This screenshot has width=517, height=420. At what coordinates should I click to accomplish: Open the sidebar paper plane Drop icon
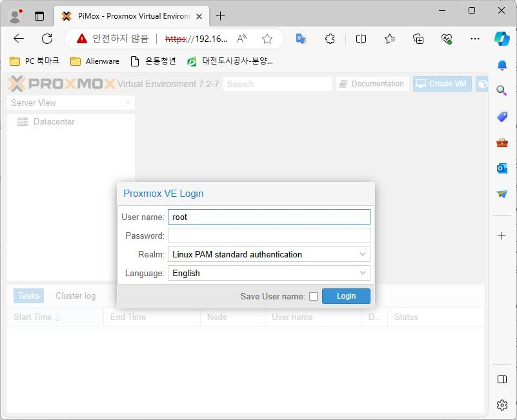pyautogui.click(x=502, y=194)
